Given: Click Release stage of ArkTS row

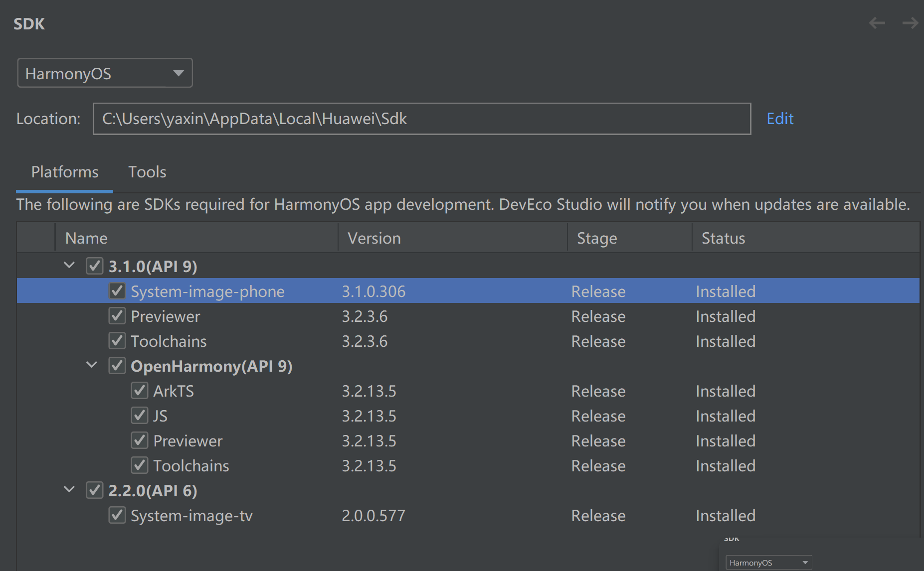Looking at the screenshot, I should 598,391.
